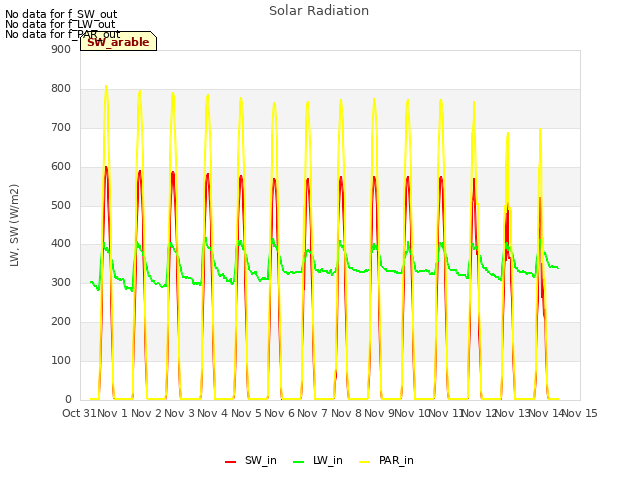Click the Nov 1 x-axis tick label
The image size is (640, 480).
(x=113, y=413)
